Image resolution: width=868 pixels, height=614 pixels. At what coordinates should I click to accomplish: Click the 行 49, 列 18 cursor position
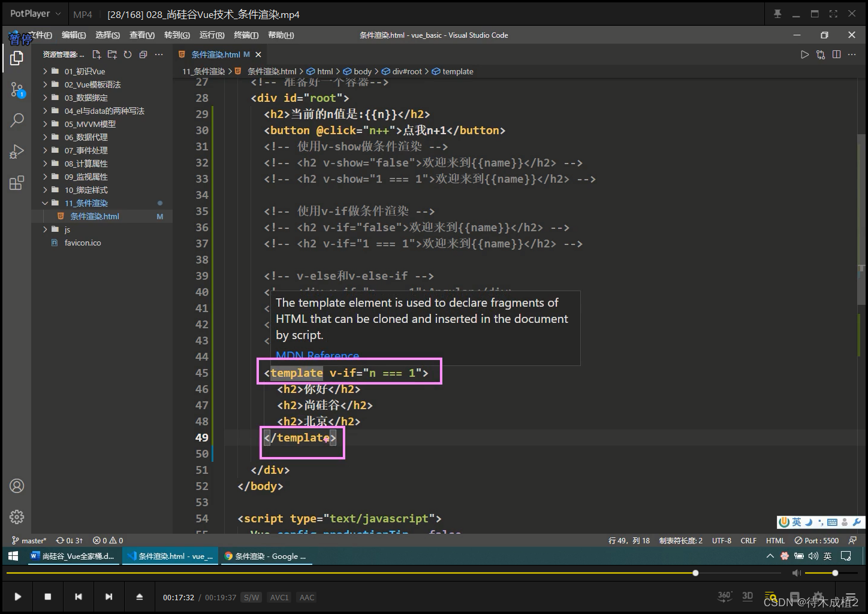tap(629, 540)
